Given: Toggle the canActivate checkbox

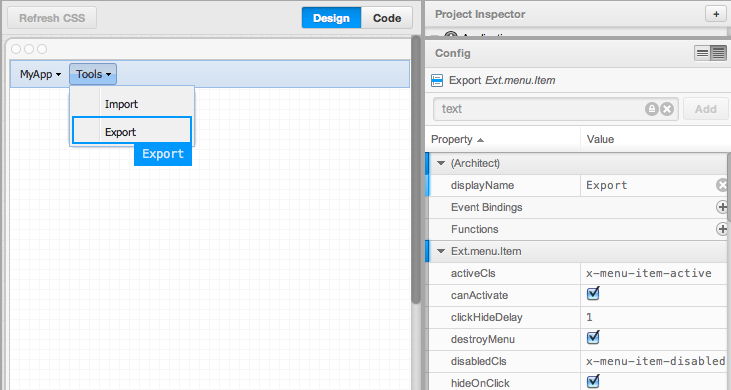Looking at the screenshot, I should 593,294.
